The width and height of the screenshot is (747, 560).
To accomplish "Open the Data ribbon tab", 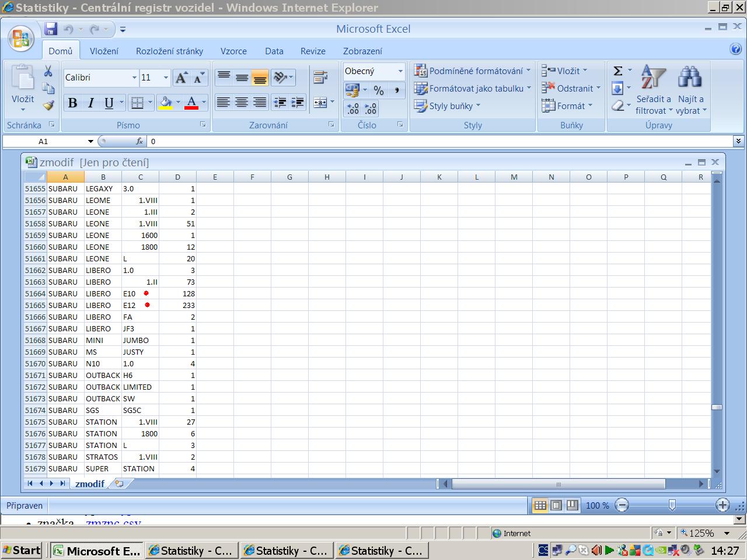I will [274, 51].
